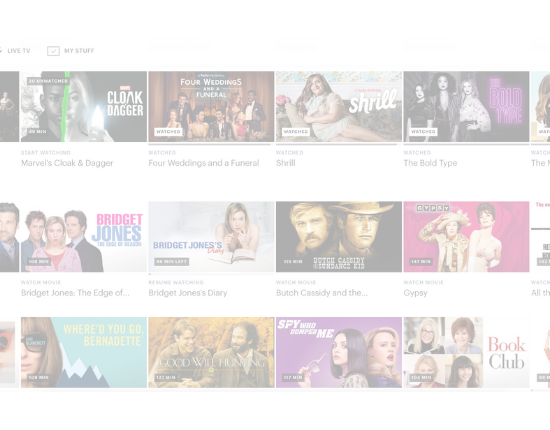Click Watched badge on Shrill thumbnail
Viewport: 550px width, 430px height.
[296, 132]
